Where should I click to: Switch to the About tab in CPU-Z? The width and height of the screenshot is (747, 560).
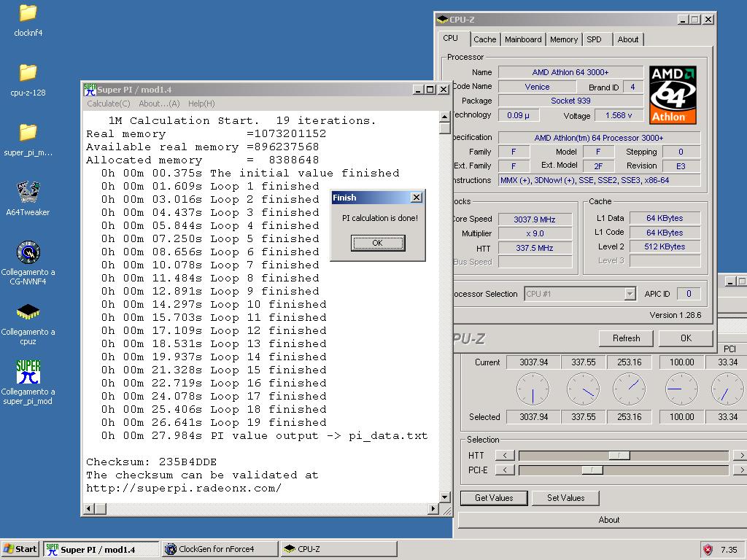tap(628, 39)
